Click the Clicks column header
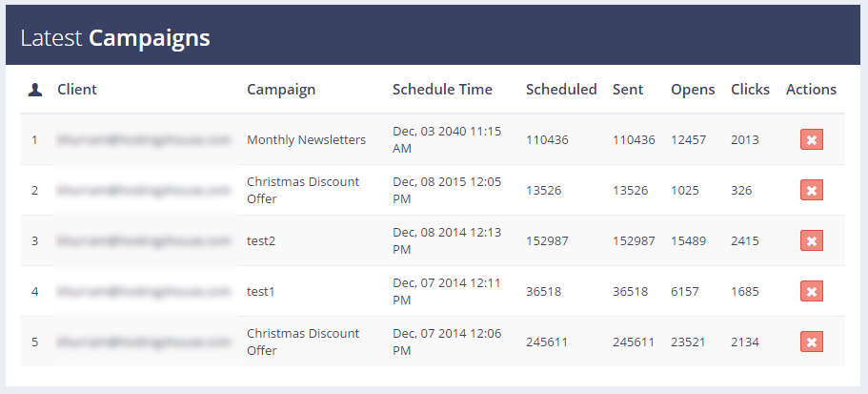 coord(750,90)
